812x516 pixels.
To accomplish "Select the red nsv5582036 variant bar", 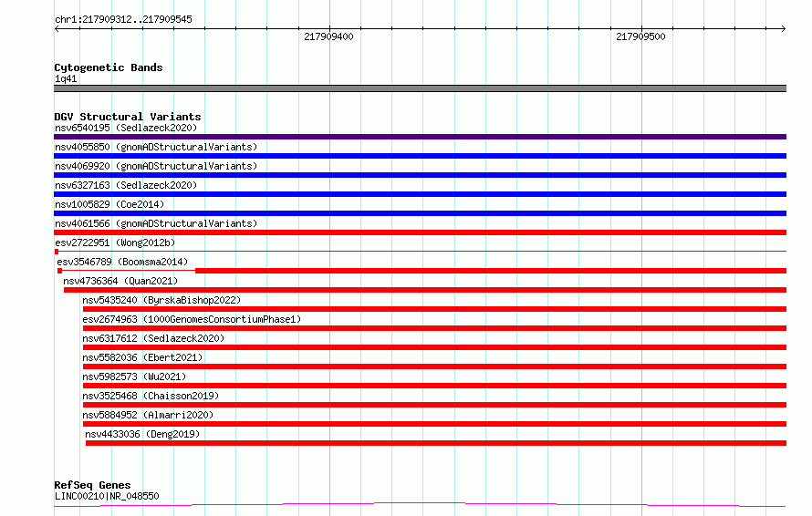I will (x=434, y=366).
